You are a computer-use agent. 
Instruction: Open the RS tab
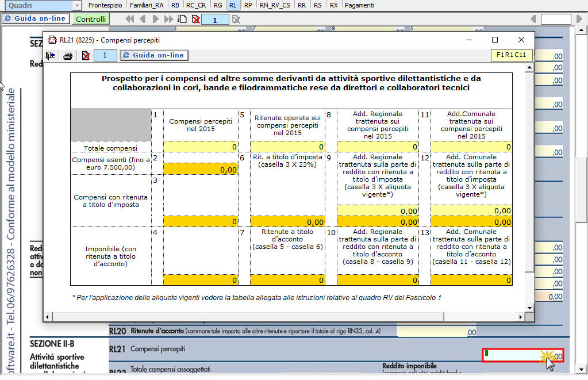coord(318,5)
